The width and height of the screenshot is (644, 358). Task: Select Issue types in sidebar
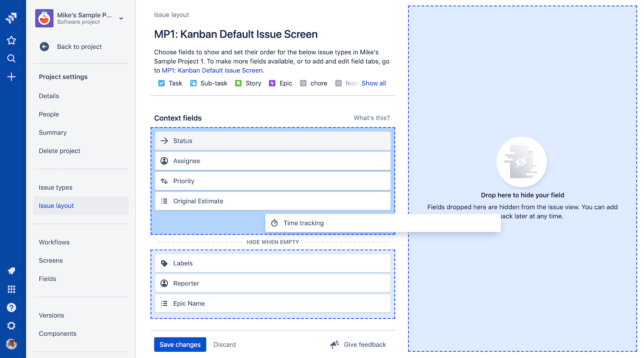tap(55, 187)
